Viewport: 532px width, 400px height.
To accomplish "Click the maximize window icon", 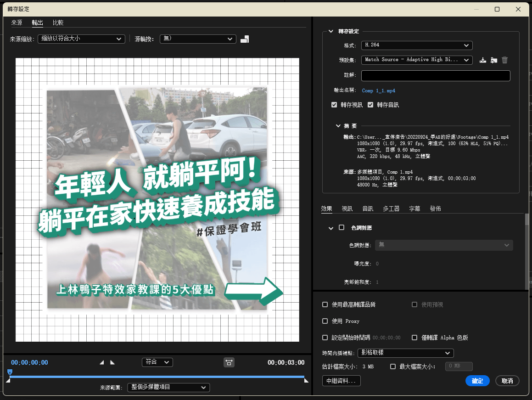I will click(497, 9).
